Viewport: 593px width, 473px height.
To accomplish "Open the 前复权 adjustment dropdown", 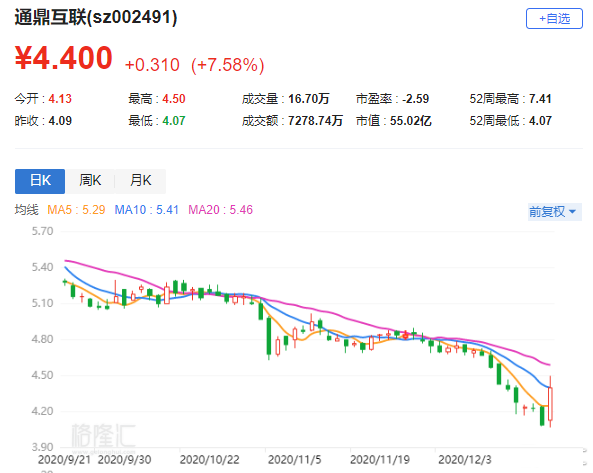I will tap(554, 211).
